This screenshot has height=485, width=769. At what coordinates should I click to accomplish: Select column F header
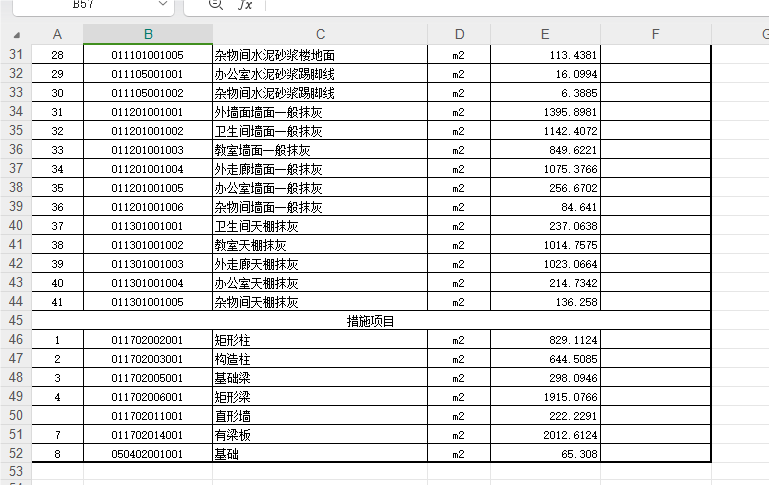coord(656,34)
